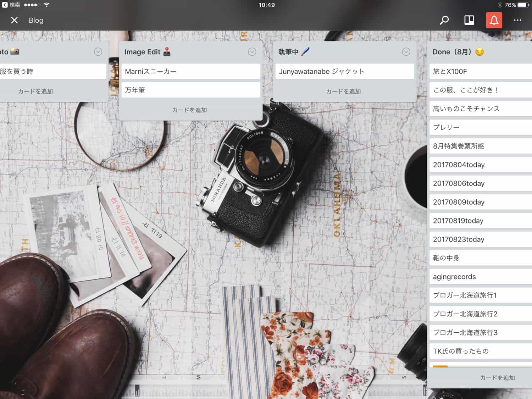This screenshot has width=532, height=399.
Task: Open the Junyawatanabe ジャケット card
Action: pos(345,71)
